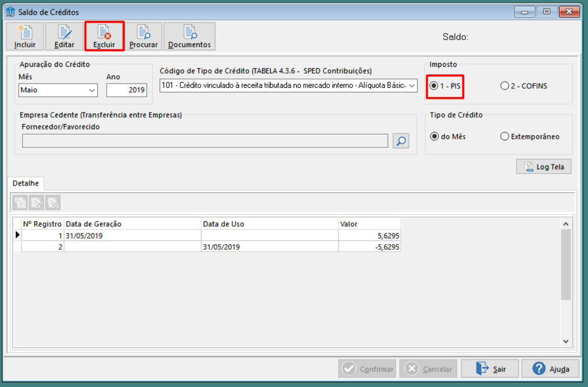This screenshot has width=588, height=387.
Task: Open Ajuda help button
Action: pyautogui.click(x=551, y=369)
